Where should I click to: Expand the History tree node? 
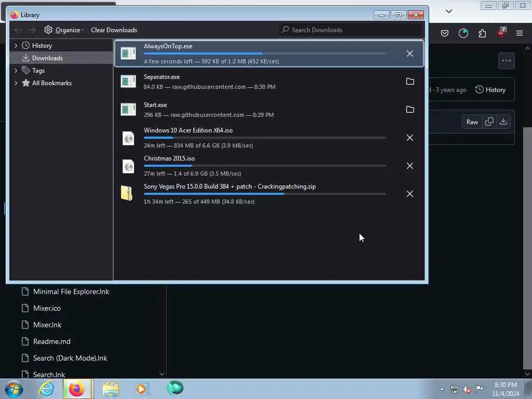tap(16, 46)
